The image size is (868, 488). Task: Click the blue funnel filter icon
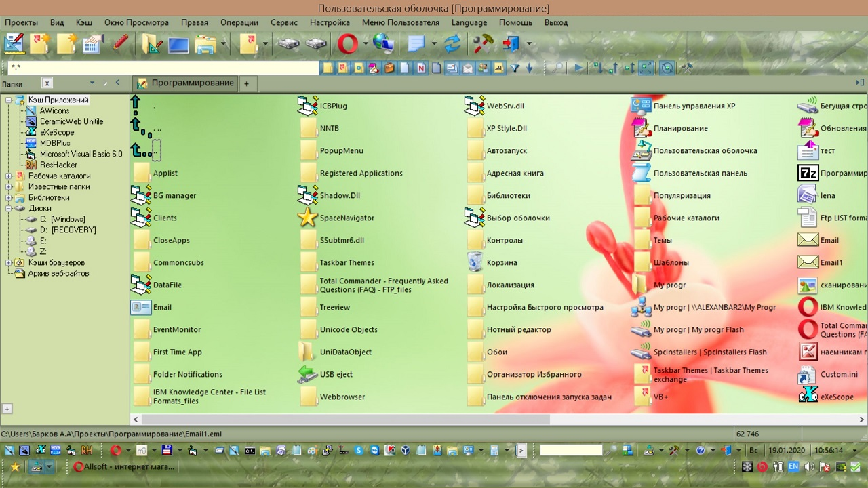pos(515,68)
